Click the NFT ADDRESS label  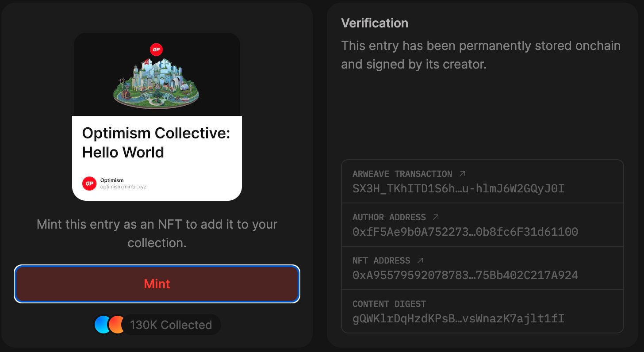point(381,260)
